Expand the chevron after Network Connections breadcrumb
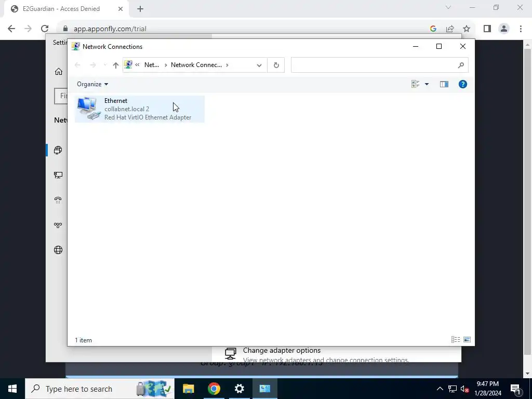 click(x=228, y=65)
